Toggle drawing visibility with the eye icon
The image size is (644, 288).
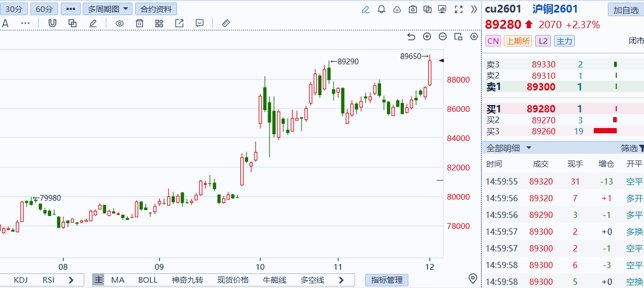click(119, 23)
